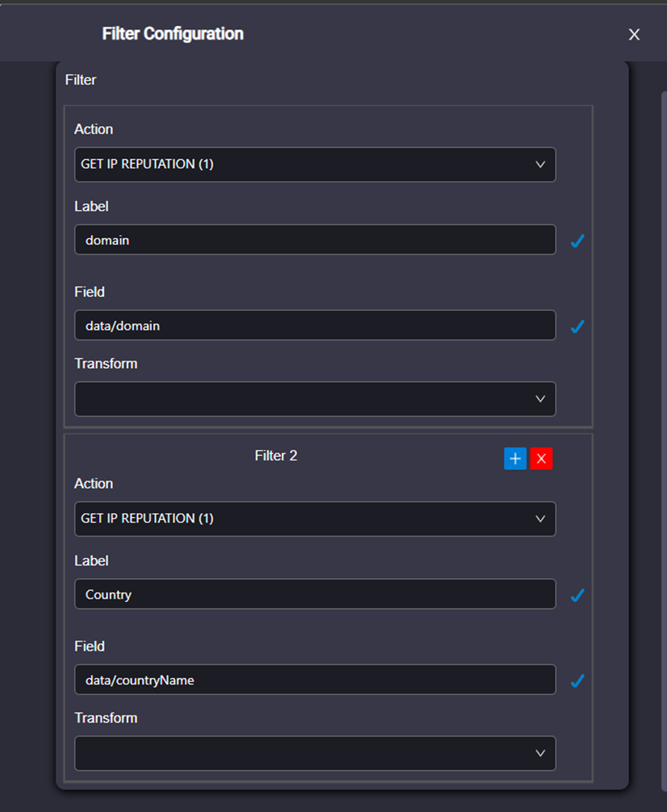Click the chevron on Filter 2's Action selector

point(540,519)
